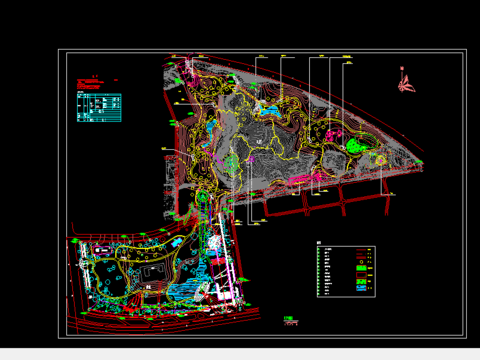Click the green drawing title text at bottom
Image resolution: width=480 pixels, height=360 pixels.
(288, 319)
